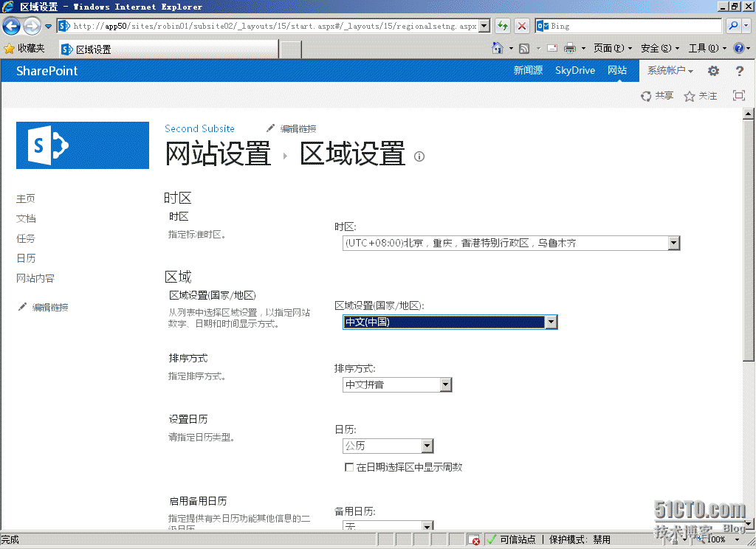
Task: Click the popup blocker status icon
Action: tap(474, 540)
